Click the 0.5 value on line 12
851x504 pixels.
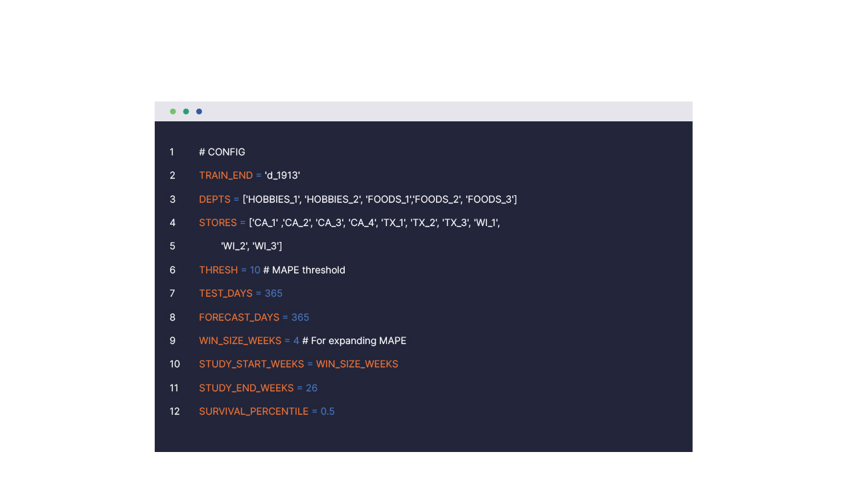pos(327,411)
